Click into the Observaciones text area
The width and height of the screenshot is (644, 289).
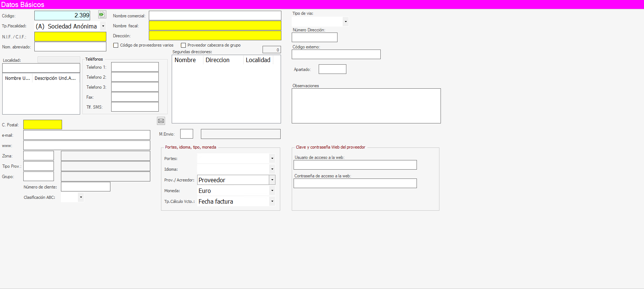click(x=366, y=106)
